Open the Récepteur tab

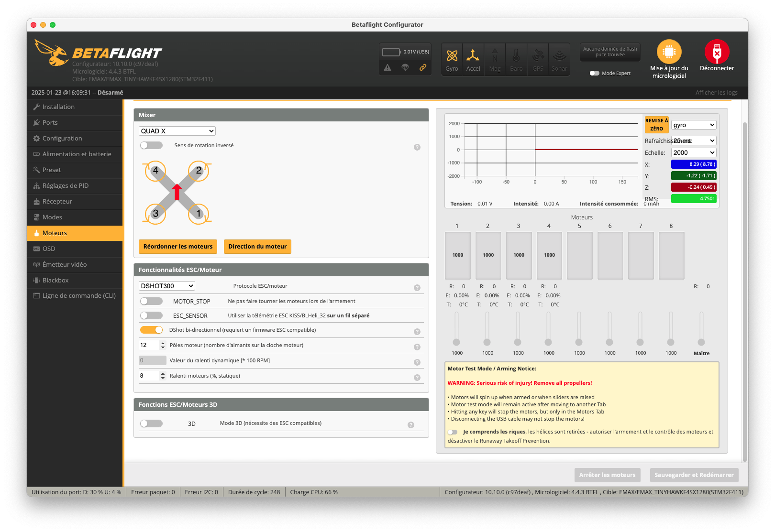[75, 202]
